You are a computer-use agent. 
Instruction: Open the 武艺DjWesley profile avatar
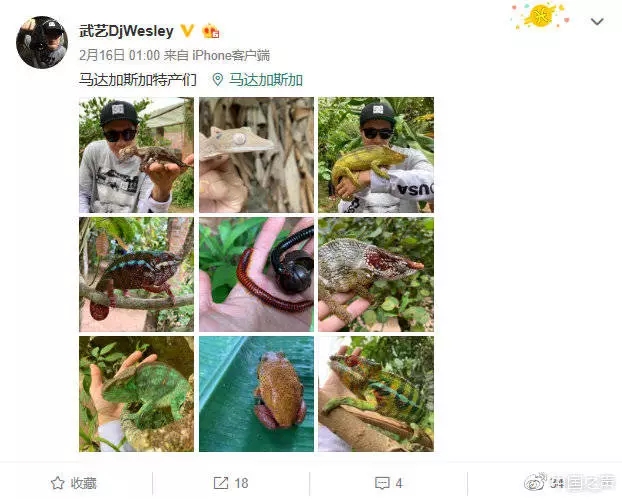point(42,42)
